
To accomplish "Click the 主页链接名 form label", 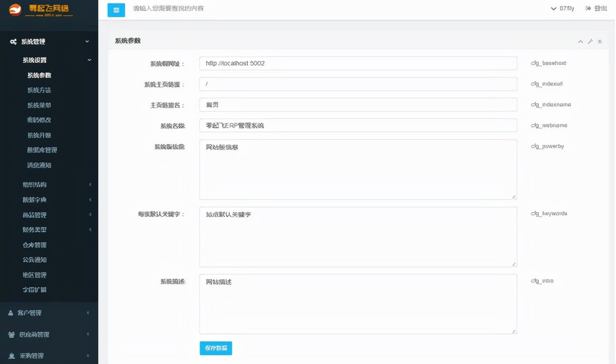I will [167, 105].
